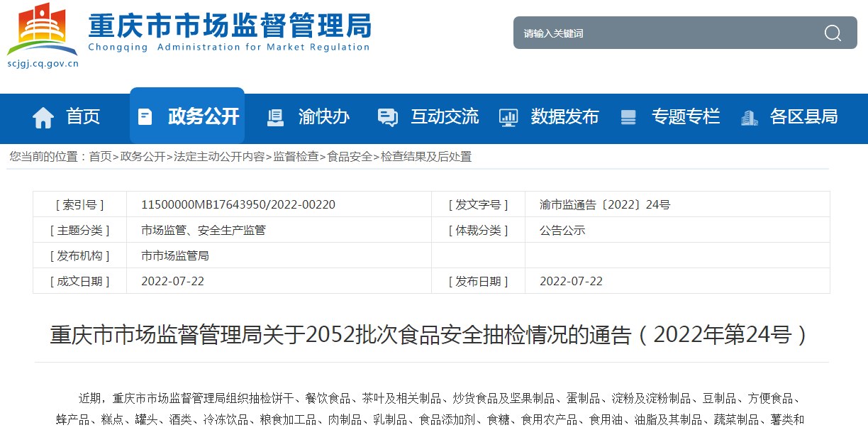This screenshot has height=430, width=868.
Task: Click the chat bubble icon beside 互动交流
Action: tap(387, 117)
